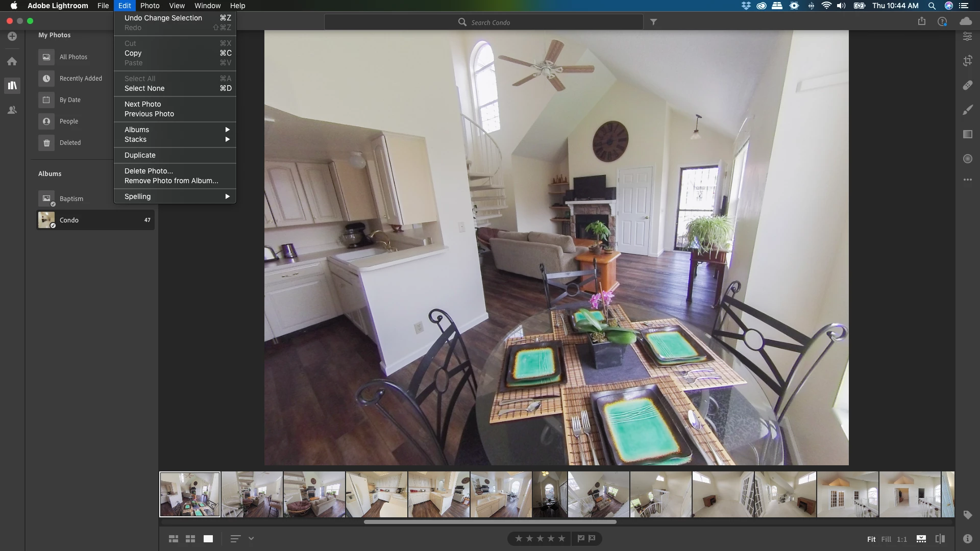Open the Crop and Rotate tool
The image size is (980, 551).
967,61
